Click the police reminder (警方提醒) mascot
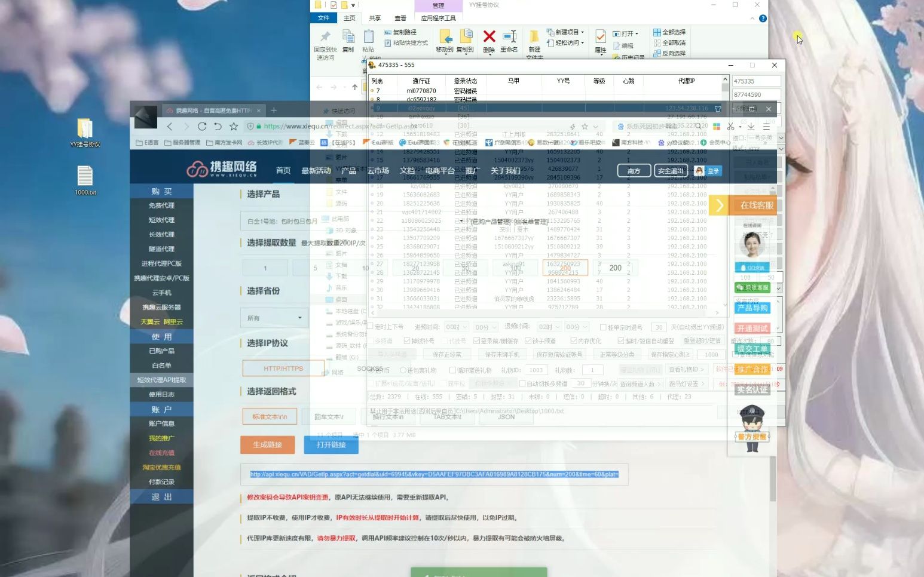Viewport: 924px width, 577px height. (752, 428)
